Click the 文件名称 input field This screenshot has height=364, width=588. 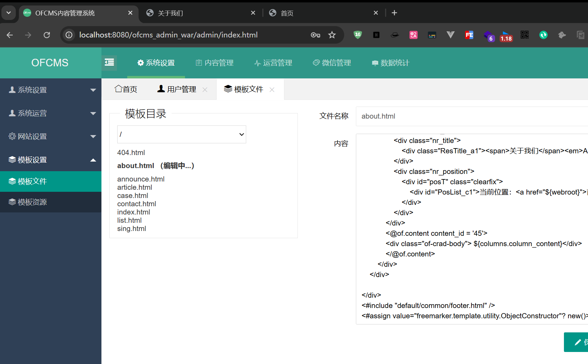click(x=471, y=116)
